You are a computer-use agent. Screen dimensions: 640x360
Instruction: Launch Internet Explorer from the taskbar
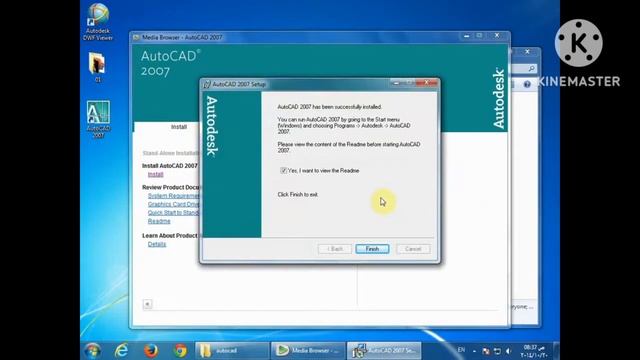tap(121, 351)
